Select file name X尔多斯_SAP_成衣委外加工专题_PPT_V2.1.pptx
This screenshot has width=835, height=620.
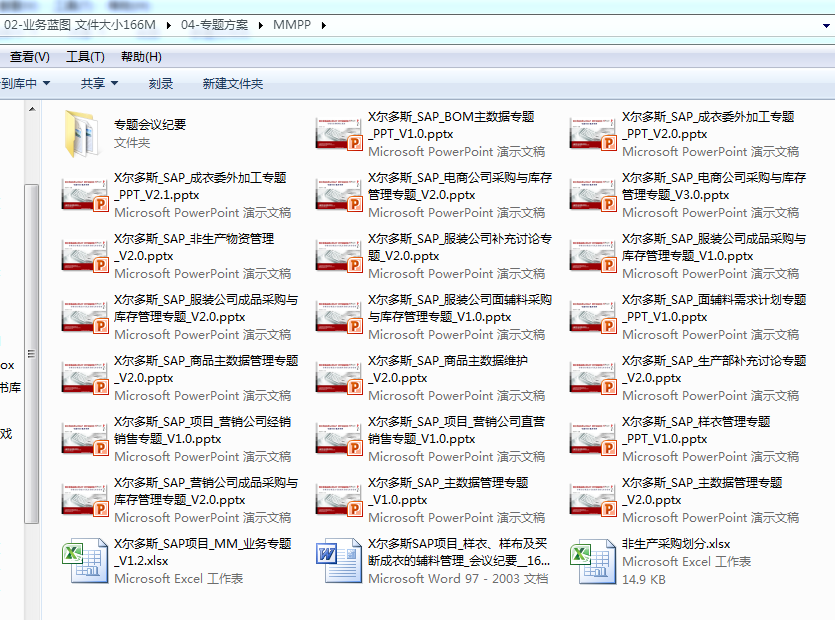click(x=200, y=186)
